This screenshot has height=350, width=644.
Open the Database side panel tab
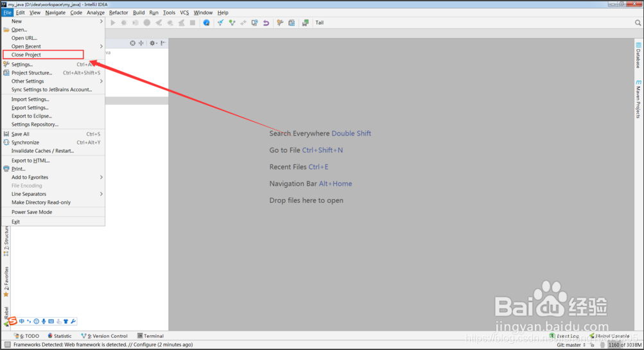click(638, 55)
